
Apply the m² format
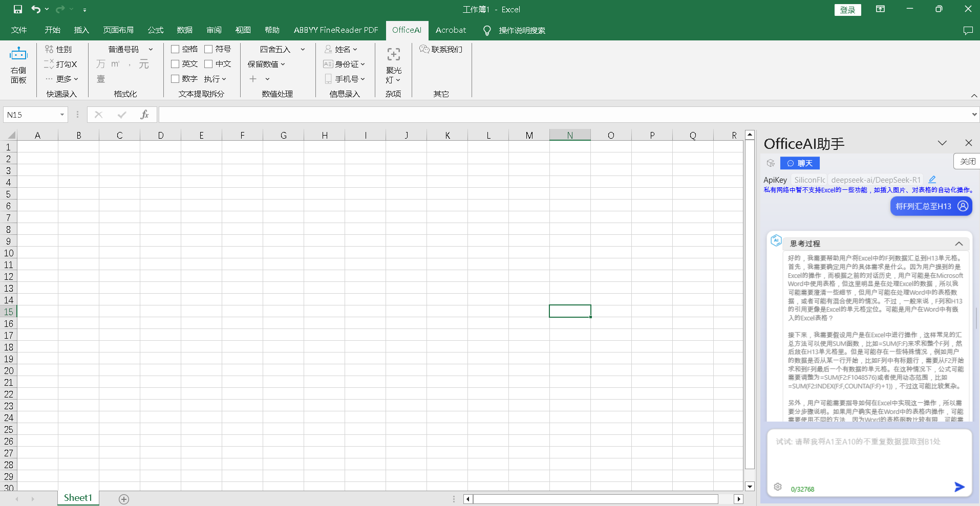click(115, 64)
